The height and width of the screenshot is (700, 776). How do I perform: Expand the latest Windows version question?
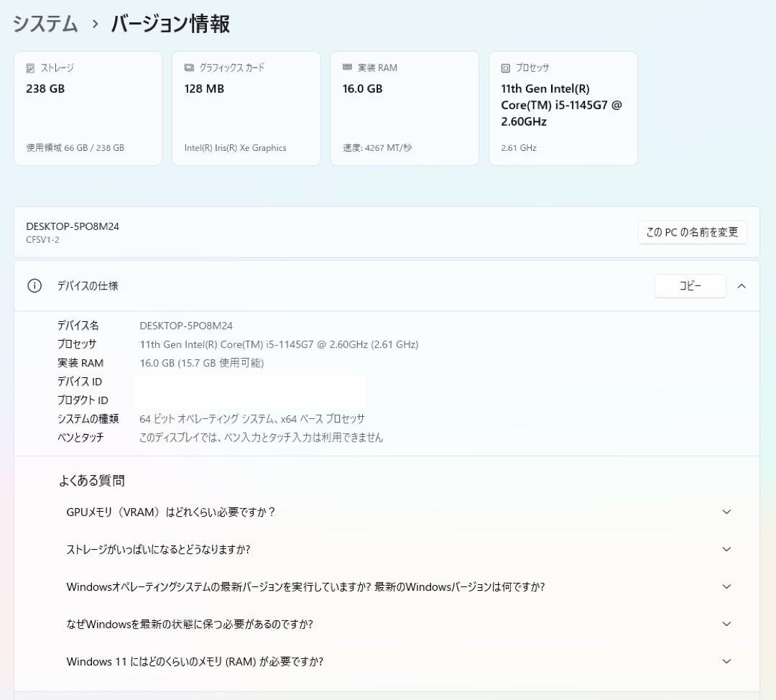726,586
